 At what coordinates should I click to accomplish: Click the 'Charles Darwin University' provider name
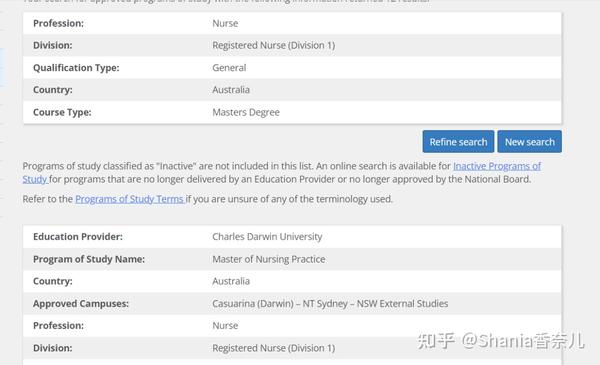267,236
